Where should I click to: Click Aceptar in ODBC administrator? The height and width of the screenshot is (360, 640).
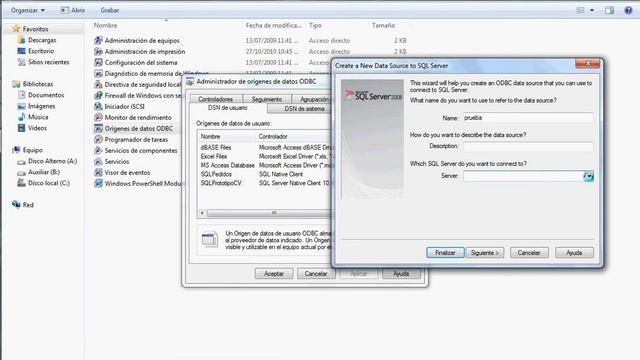274,273
